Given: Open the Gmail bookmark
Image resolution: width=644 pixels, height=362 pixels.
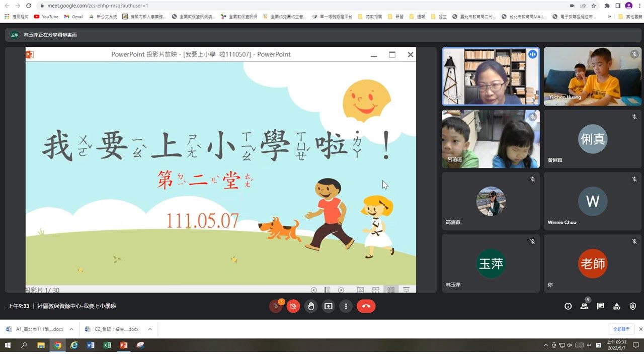Looking at the screenshot, I should (x=73, y=17).
